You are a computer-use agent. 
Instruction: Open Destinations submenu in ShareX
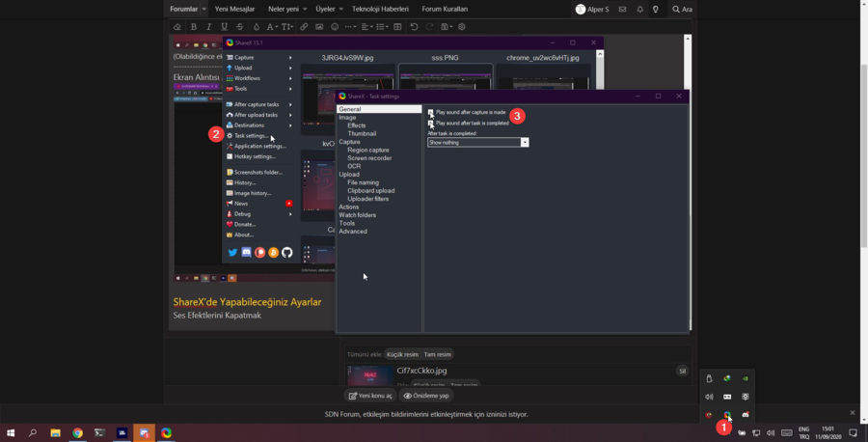(x=258, y=125)
